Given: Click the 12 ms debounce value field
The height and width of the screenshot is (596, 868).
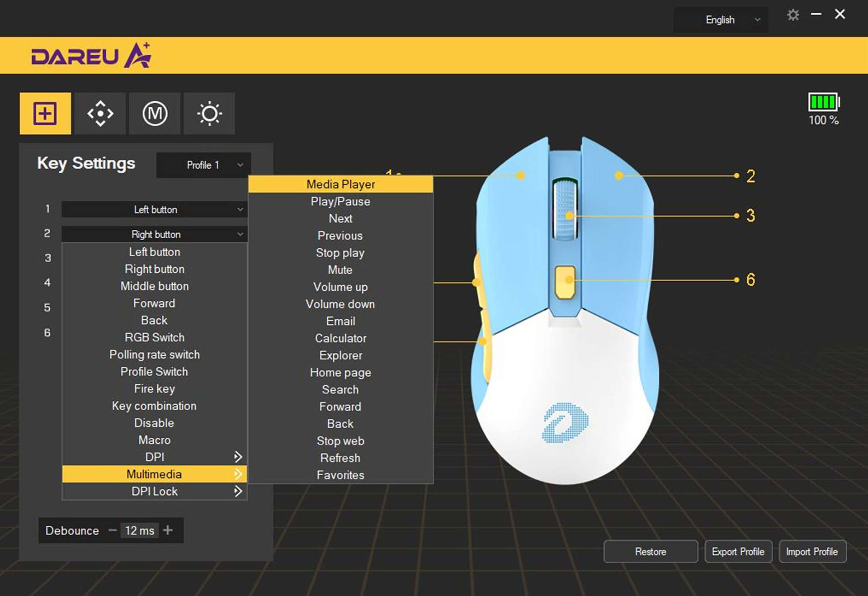Looking at the screenshot, I should (x=140, y=530).
